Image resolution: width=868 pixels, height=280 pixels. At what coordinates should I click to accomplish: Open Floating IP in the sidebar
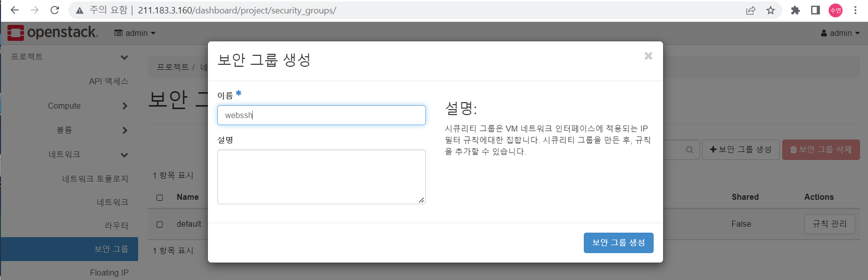coord(109,273)
